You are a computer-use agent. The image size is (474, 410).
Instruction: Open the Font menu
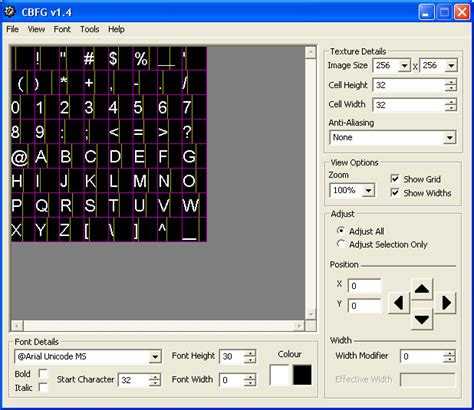[62, 29]
